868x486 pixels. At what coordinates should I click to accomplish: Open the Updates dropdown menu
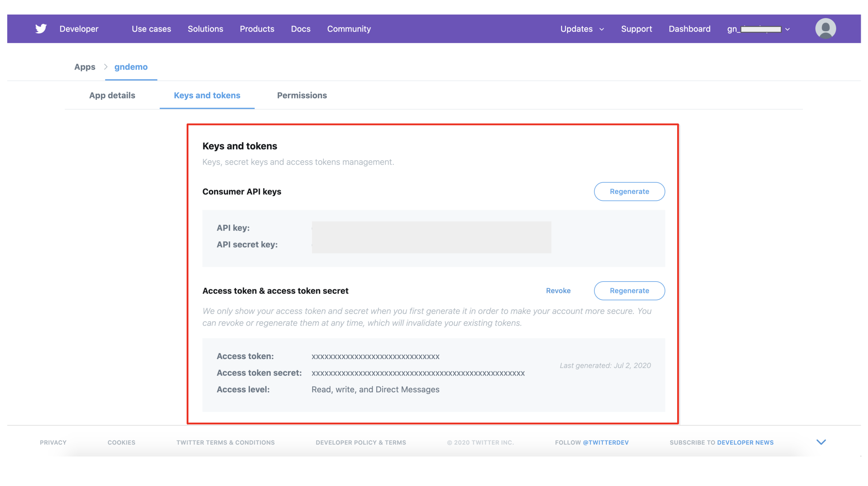tap(582, 29)
